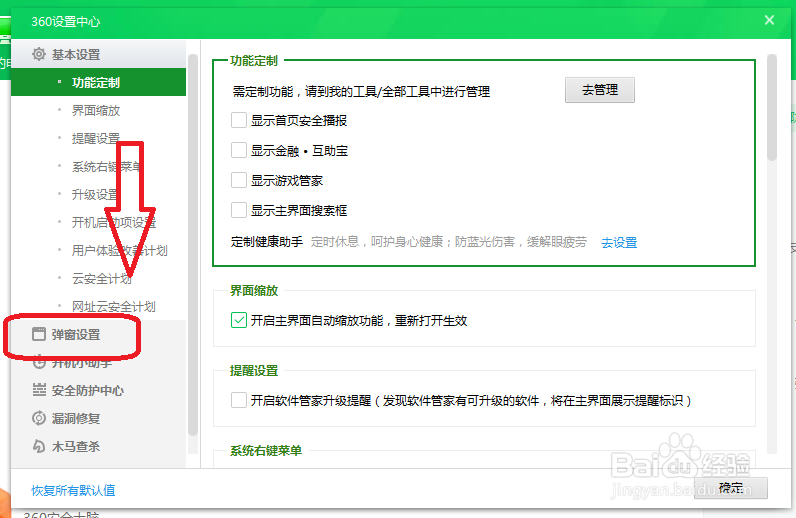Click the sidebar vertical scrollbar
The width and height of the screenshot is (796, 518).
tap(193, 245)
